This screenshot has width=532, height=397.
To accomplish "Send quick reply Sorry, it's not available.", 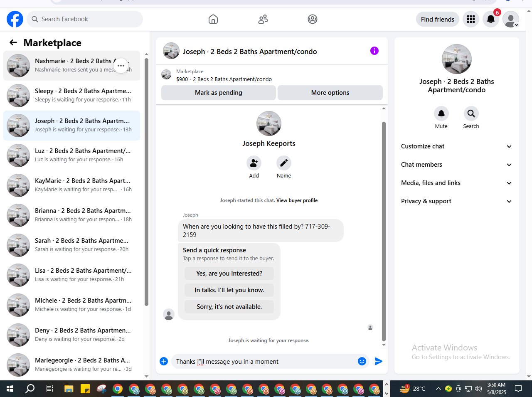I will [229, 307].
